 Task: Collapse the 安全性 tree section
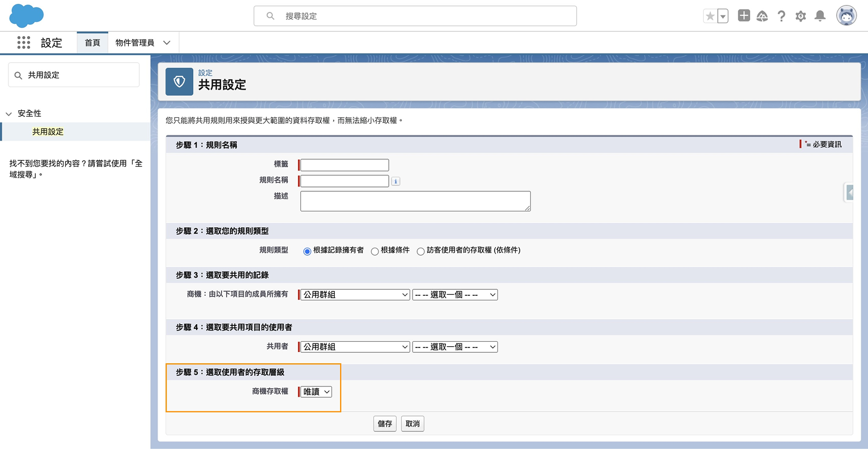click(x=8, y=114)
